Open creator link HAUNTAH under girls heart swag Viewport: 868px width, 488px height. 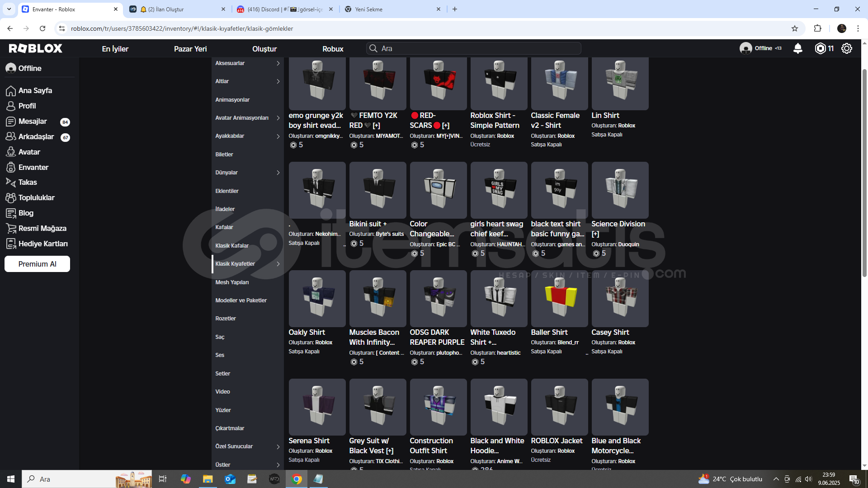coord(510,244)
